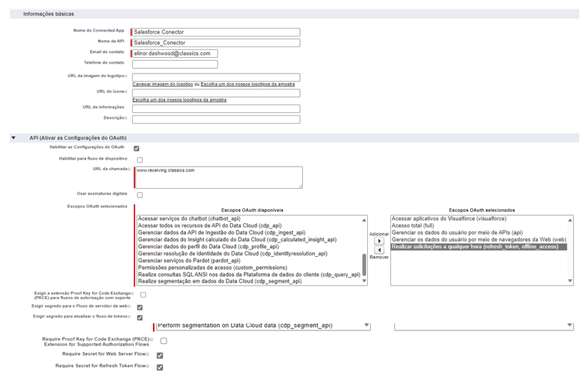This screenshot has width=588, height=372.
Task: Click the Email do contato field
Action: (x=175, y=54)
